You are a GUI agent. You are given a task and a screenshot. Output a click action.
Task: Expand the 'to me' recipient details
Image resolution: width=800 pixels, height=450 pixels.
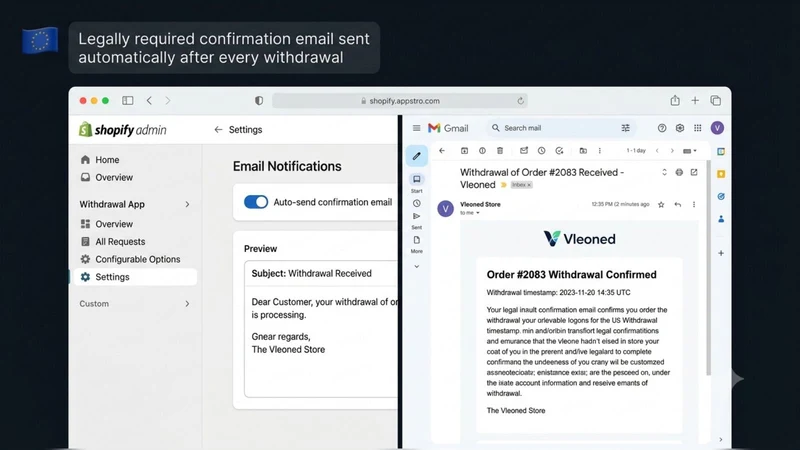click(478, 213)
